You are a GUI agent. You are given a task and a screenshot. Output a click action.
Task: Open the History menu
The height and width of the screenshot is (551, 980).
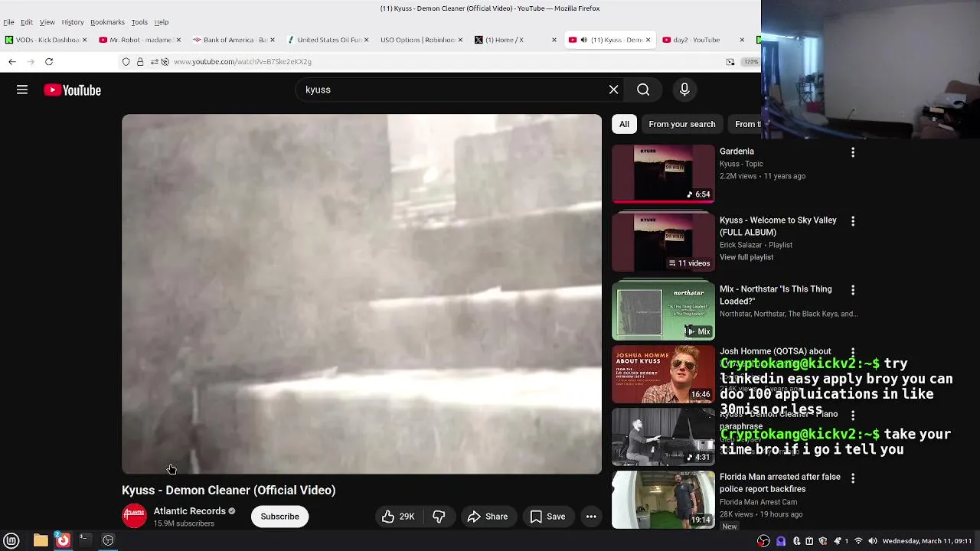[x=73, y=22]
